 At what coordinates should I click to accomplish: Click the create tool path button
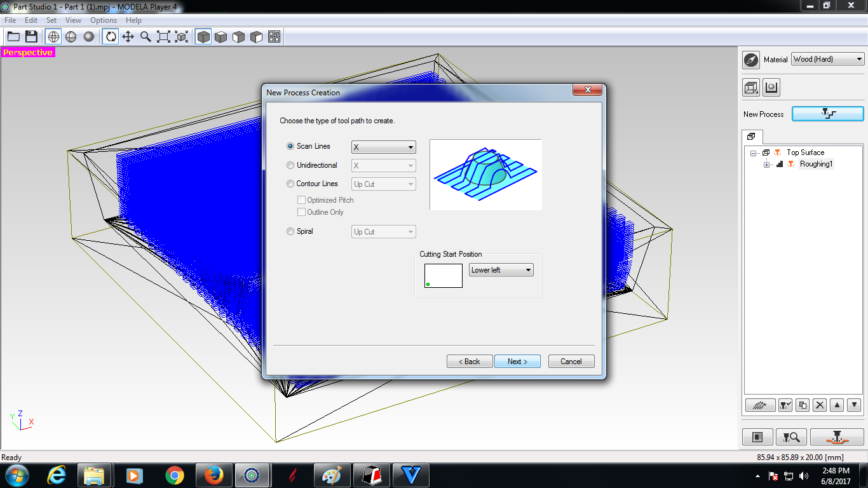click(760, 405)
